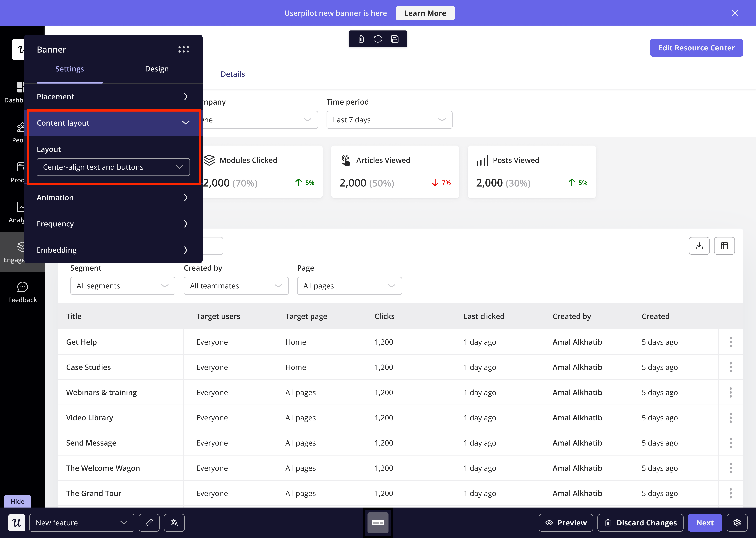The image size is (756, 538).
Task: Click the Modules Clicked layers icon
Action: (209, 160)
